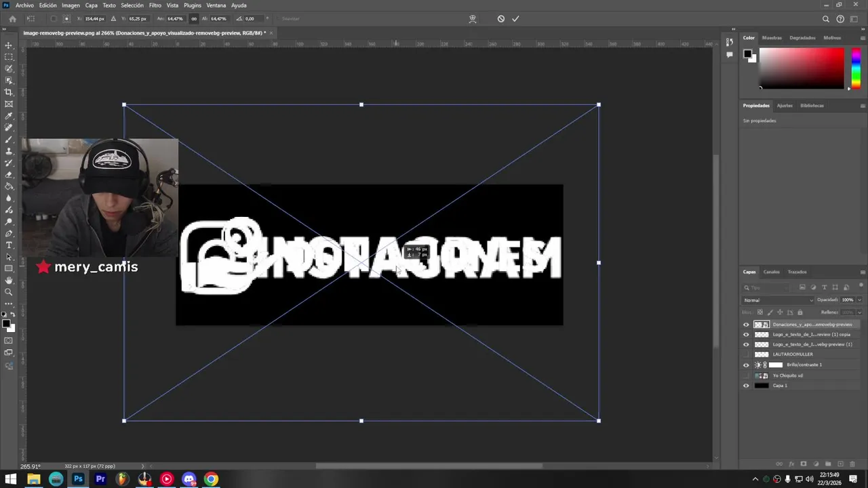Switch to the Muestras tab
This screenshot has height=488, width=868.
tap(772, 38)
